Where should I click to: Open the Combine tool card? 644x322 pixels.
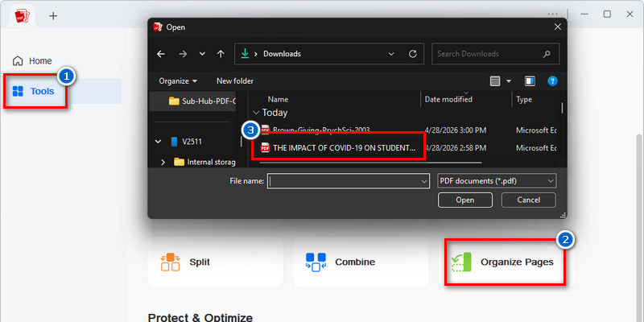(x=361, y=262)
